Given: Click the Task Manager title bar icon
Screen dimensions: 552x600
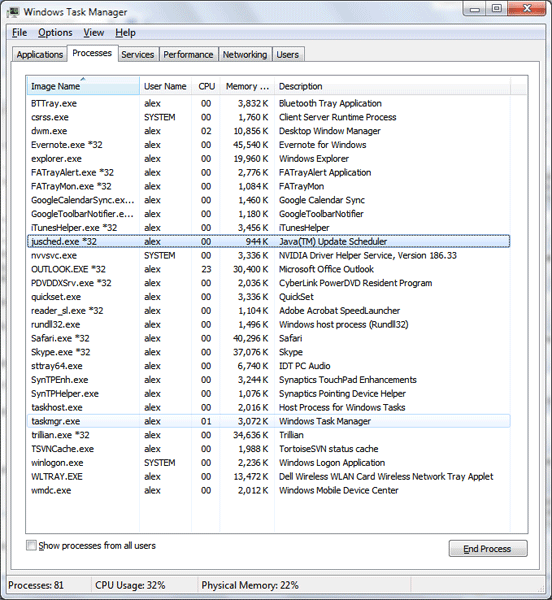Looking at the screenshot, I should pyautogui.click(x=13, y=12).
